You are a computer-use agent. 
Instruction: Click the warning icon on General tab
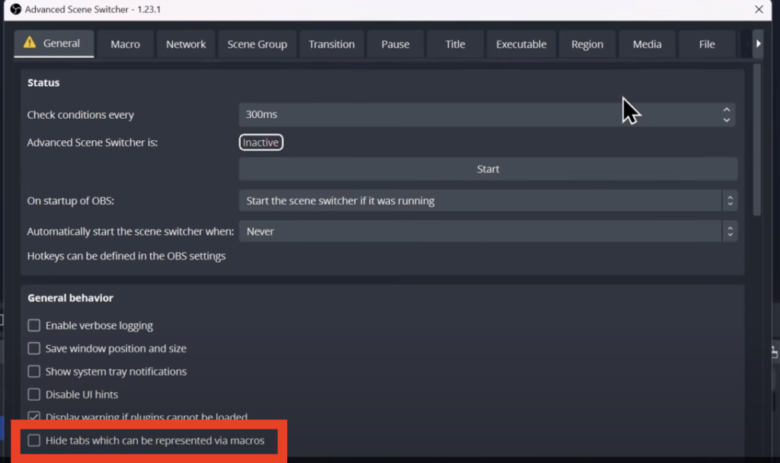[x=30, y=43]
